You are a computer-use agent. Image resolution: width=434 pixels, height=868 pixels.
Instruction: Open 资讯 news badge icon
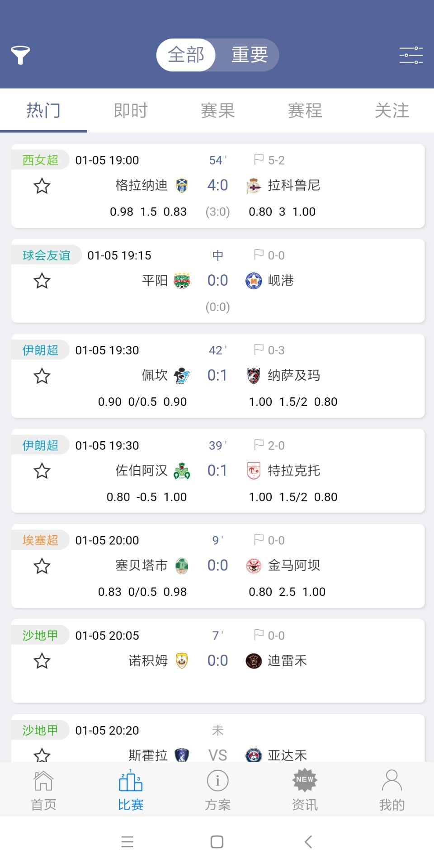[305, 780]
